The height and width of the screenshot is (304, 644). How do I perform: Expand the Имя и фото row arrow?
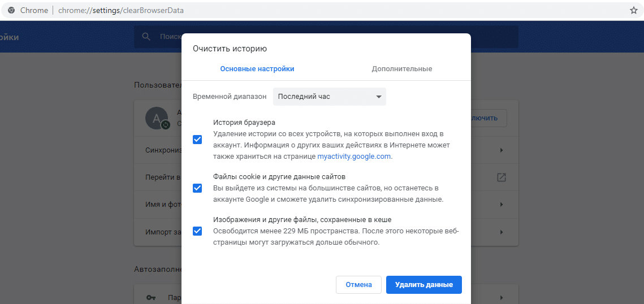(501, 205)
